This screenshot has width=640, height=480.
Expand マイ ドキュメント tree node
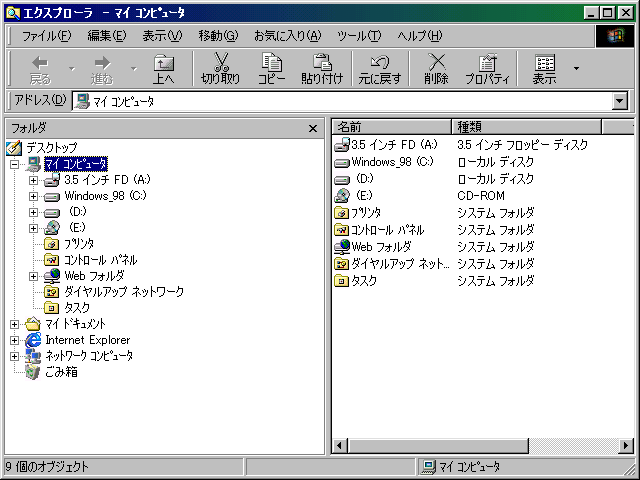pos(14,324)
